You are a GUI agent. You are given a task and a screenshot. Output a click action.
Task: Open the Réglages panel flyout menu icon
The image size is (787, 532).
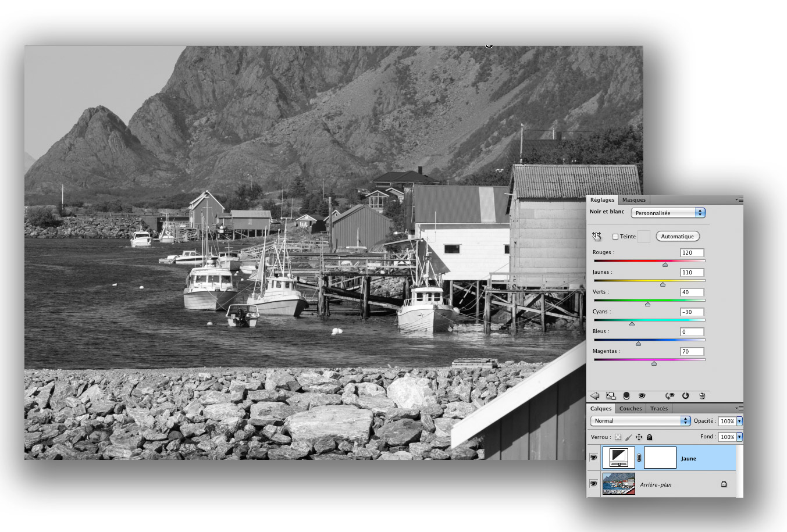(x=739, y=199)
